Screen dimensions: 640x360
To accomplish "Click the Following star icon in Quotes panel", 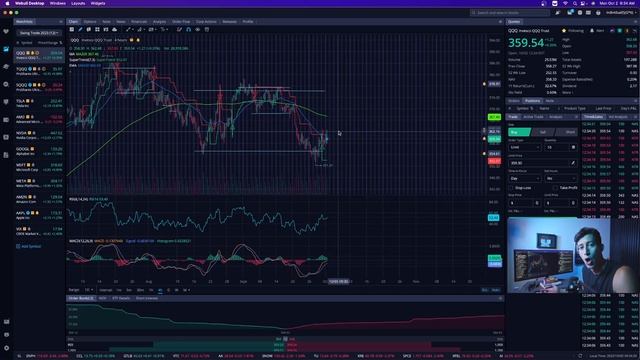I will pos(564,31).
